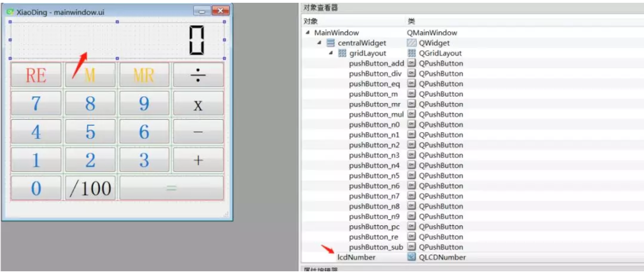Select centralWidget in the object tree
644x275 pixels.
click(362, 43)
